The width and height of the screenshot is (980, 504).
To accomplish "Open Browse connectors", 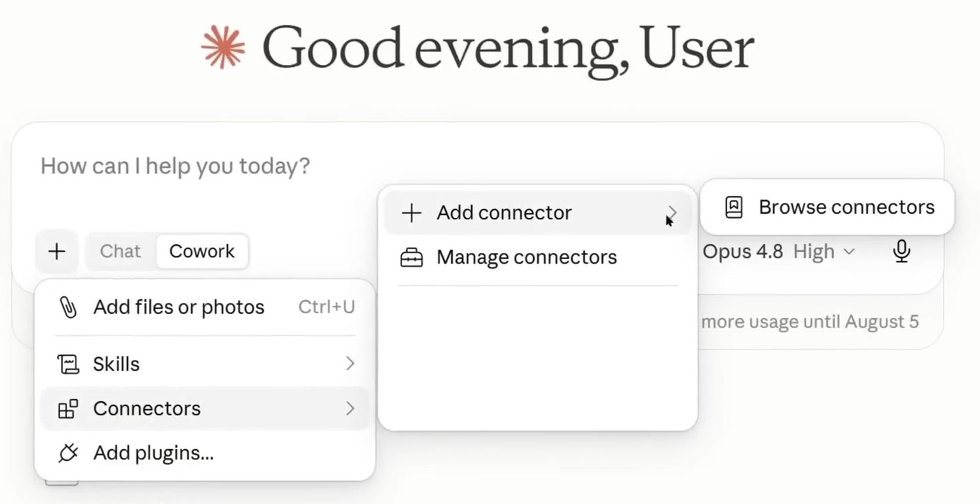I will pyautogui.click(x=827, y=207).
